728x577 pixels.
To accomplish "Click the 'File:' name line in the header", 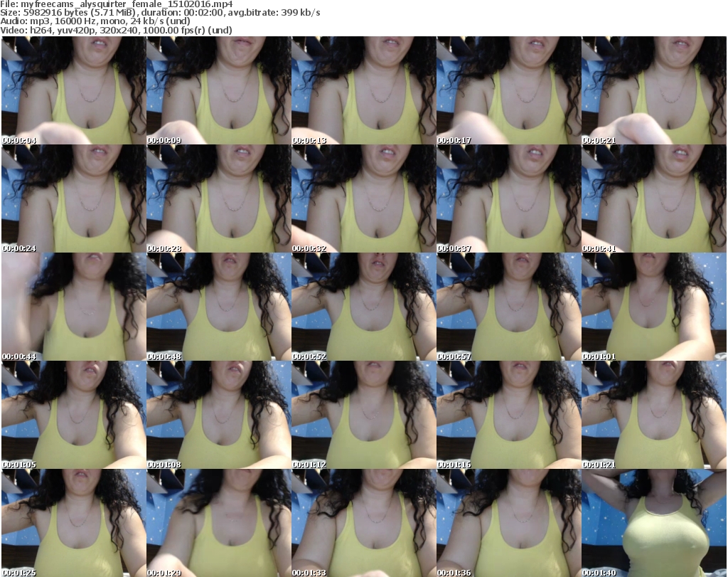I will 117,4.
